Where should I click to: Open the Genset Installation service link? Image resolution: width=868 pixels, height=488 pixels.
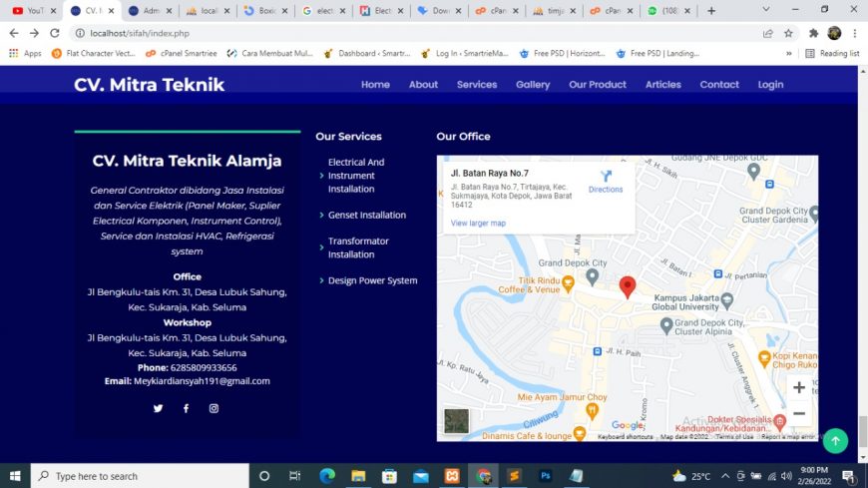(366, 215)
